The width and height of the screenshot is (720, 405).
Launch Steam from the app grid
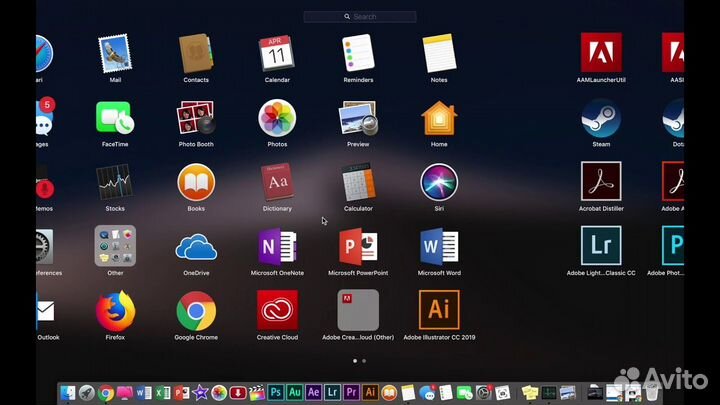pos(601,118)
